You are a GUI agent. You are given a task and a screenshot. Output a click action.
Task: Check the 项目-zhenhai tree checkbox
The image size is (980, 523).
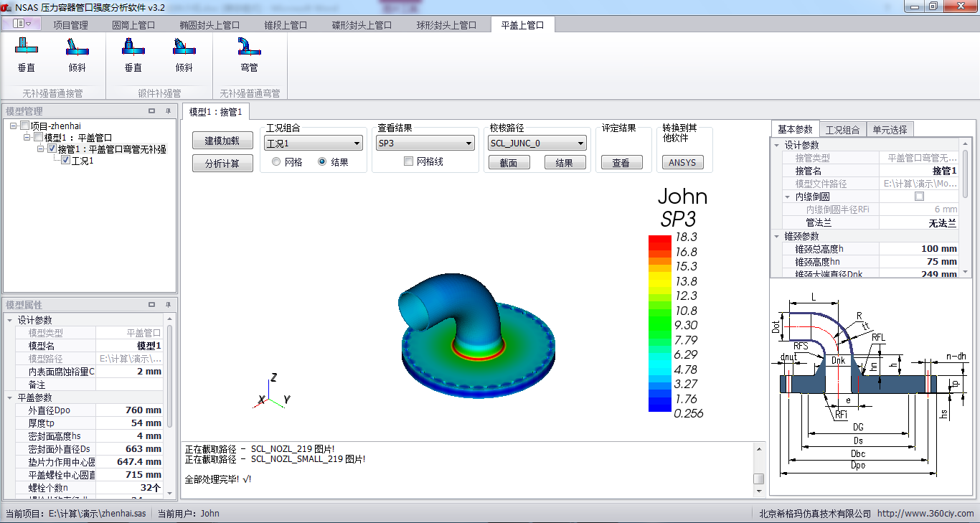(24, 126)
